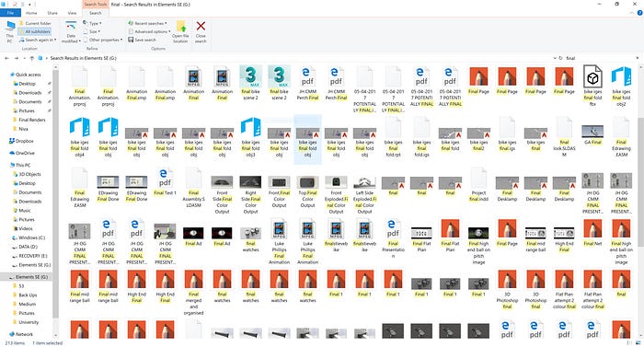This screenshot has width=644, height=347.
Task: Select the Date modified calendar icon
Action: (x=71, y=27)
